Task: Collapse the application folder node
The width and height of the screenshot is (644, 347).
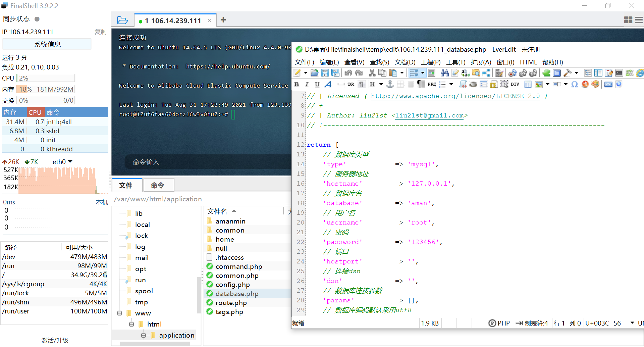Action: tap(144, 335)
